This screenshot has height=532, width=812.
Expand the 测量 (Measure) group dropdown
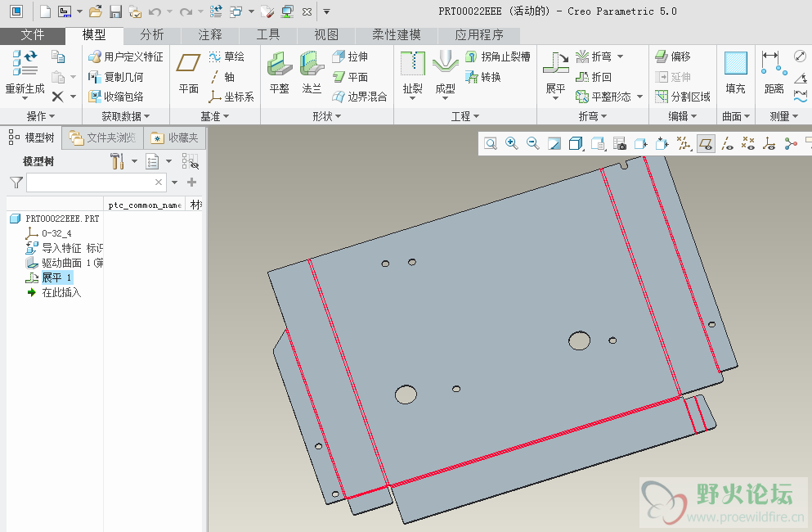(x=783, y=116)
